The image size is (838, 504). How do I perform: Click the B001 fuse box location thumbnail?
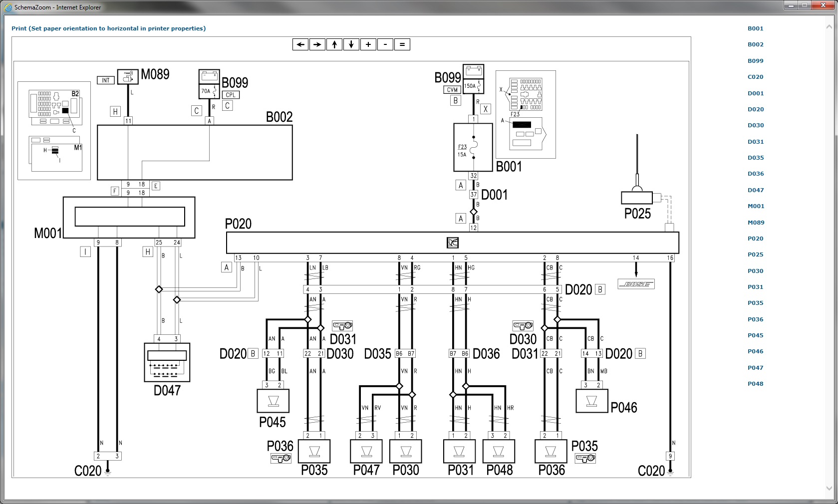[526, 114]
